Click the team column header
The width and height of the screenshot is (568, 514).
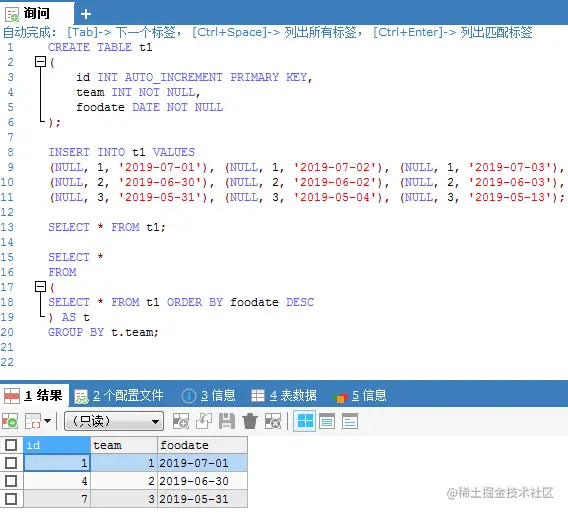124,445
